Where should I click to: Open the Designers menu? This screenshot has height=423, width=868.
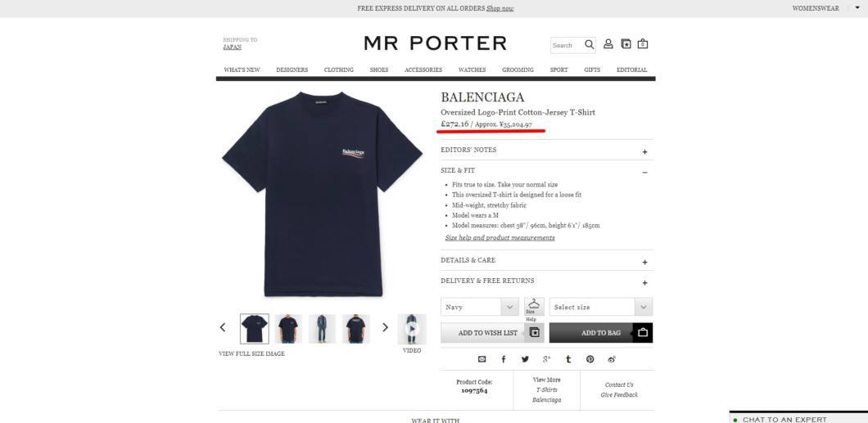click(292, 70)
